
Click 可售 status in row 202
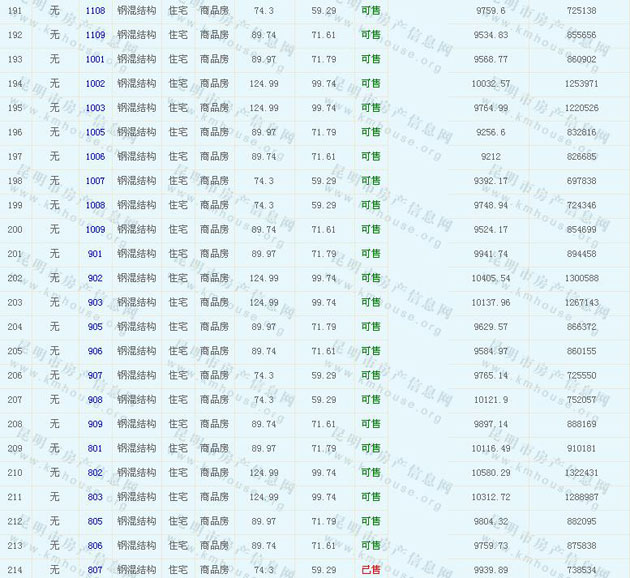coord(370,278)
